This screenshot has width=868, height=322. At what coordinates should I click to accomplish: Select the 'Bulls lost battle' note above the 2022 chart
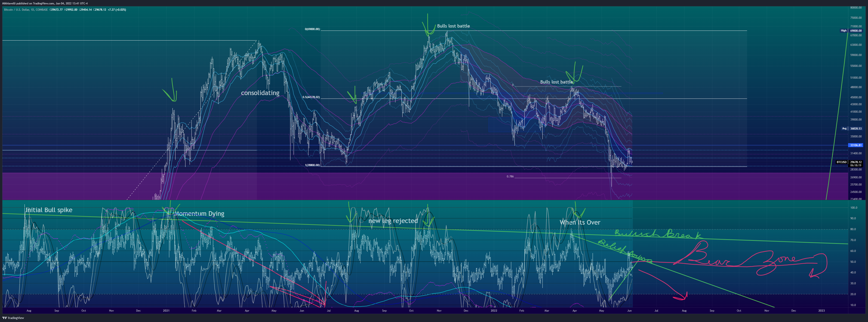tap(556, 82)
